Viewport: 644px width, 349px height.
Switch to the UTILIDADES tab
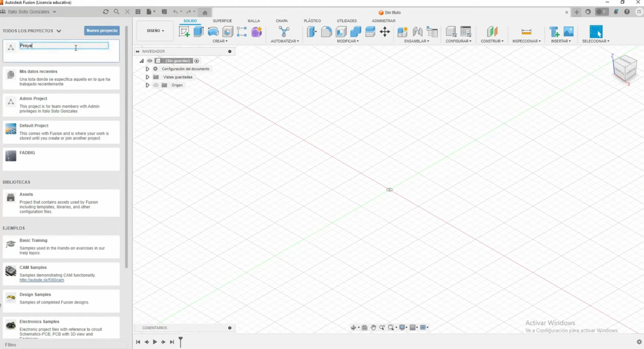(x=347, y=21)
